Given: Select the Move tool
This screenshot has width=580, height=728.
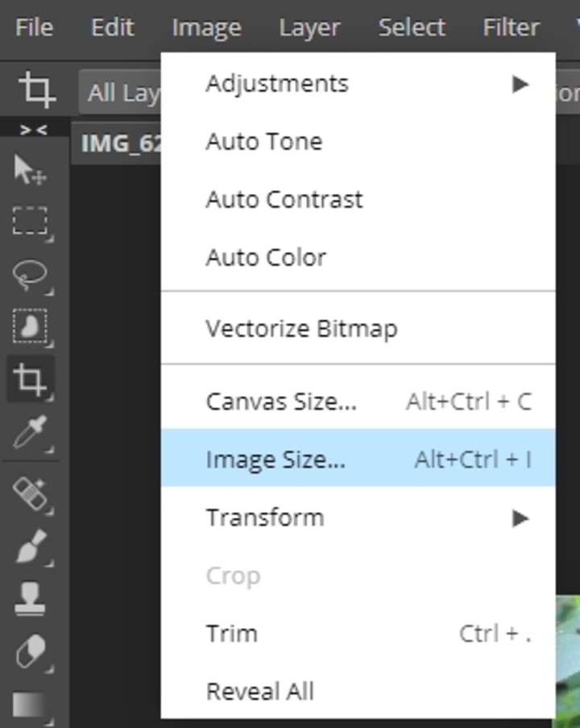Looking at the screenshot, I should (x=31, y=170).
